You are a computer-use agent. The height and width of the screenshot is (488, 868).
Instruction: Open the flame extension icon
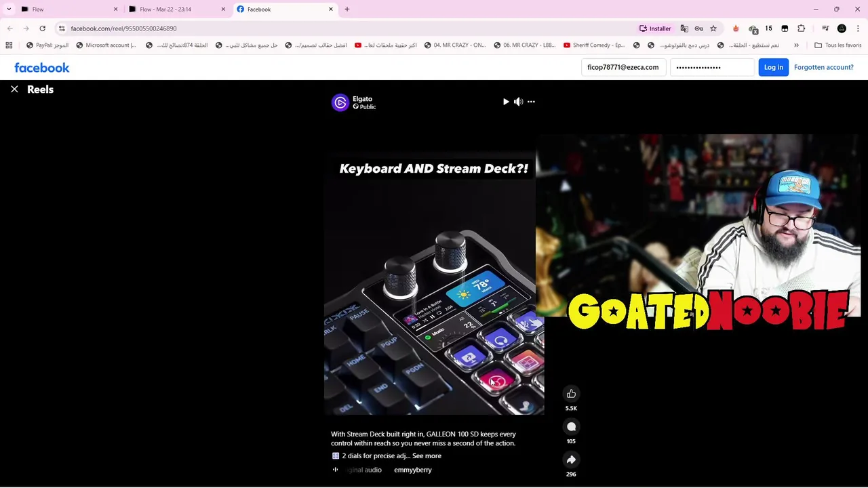[736, 28]
